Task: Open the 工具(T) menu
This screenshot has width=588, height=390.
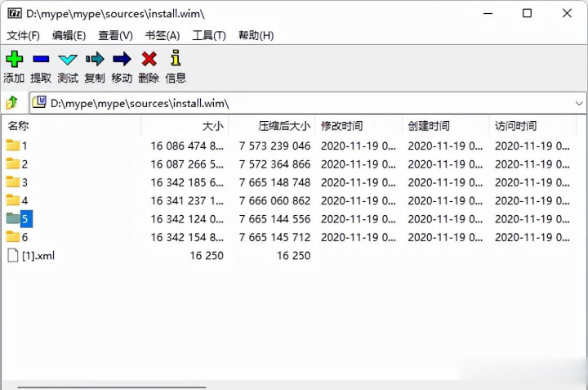Action: point(209,36)
